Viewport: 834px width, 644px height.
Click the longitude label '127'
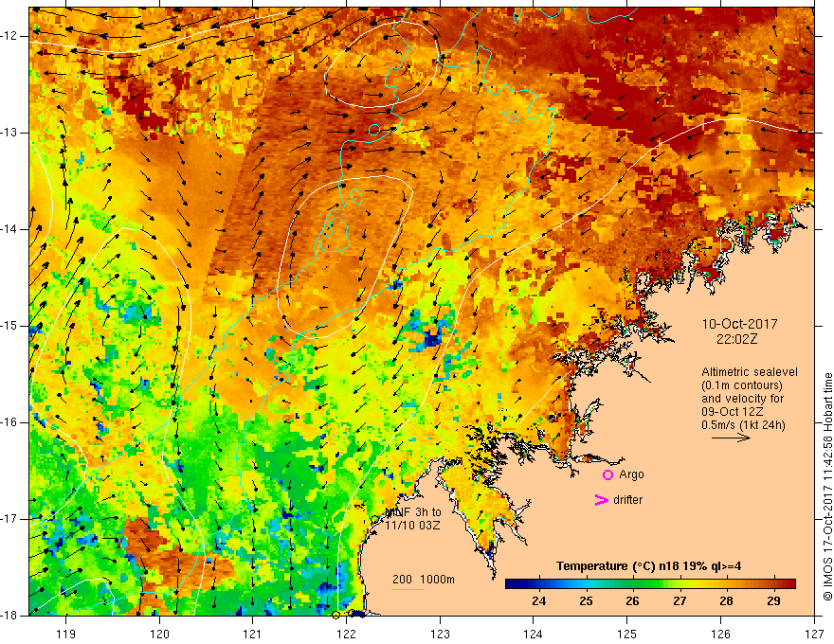click(814, 634)
